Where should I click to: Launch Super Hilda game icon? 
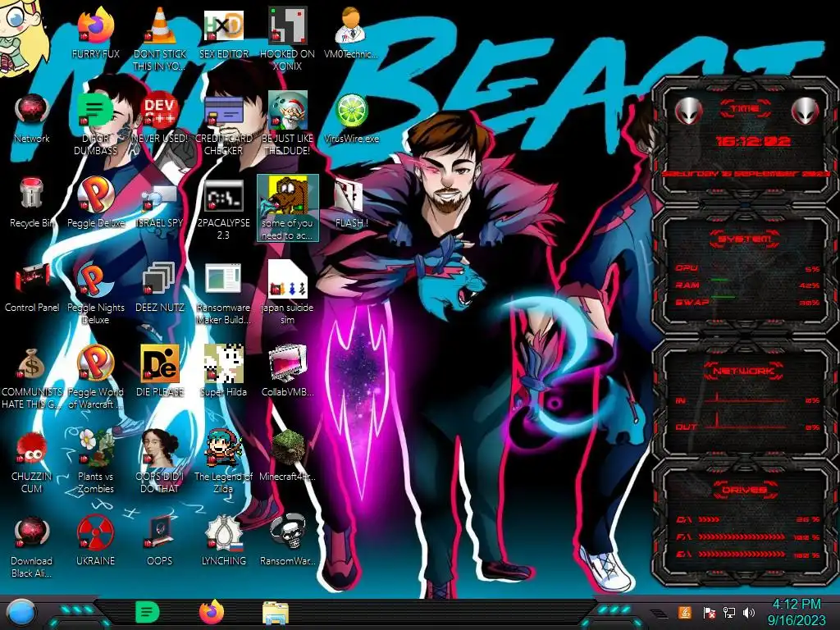point(223,371)
